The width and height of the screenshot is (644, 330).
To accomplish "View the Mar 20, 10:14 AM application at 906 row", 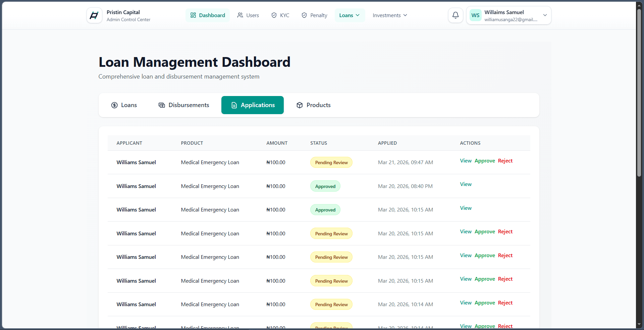I will [466, 303].
